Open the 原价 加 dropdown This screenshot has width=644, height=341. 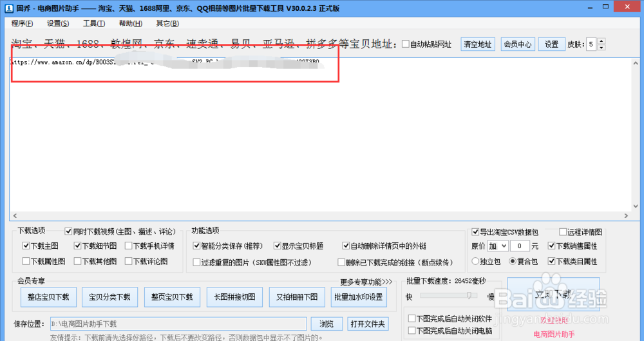click(498, 246)
